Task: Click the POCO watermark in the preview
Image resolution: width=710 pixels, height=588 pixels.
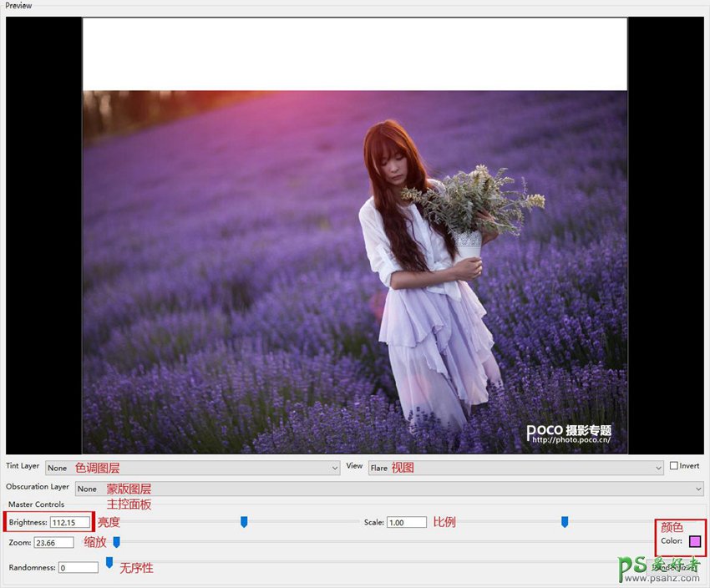Action: tap(568, 433)
